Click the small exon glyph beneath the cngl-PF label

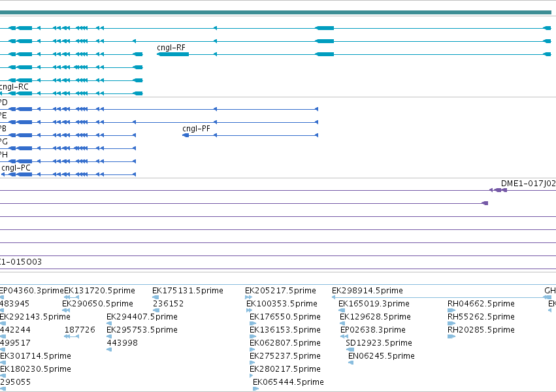[186, 135]
